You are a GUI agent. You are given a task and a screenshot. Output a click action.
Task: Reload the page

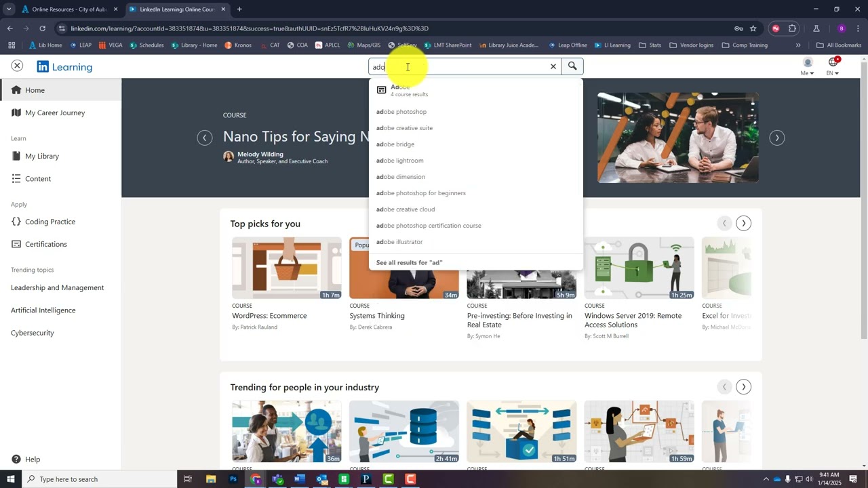pyautogui.click(x=42, y=28)
